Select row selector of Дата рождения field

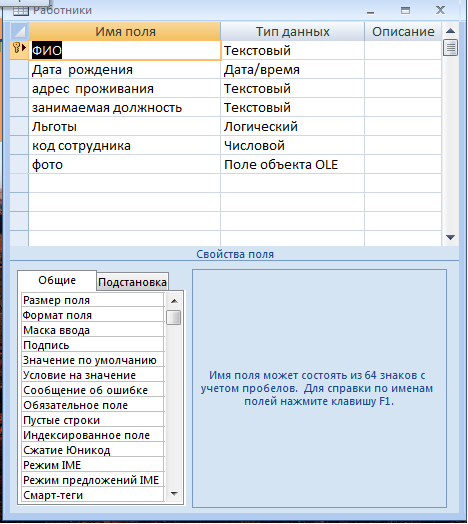[x=19, y=70]
